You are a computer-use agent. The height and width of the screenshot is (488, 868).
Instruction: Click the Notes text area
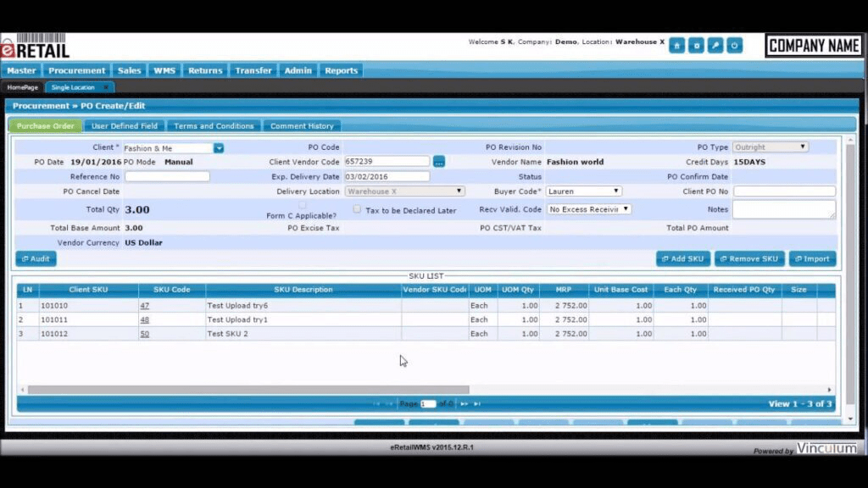click(x=784, y=210)
